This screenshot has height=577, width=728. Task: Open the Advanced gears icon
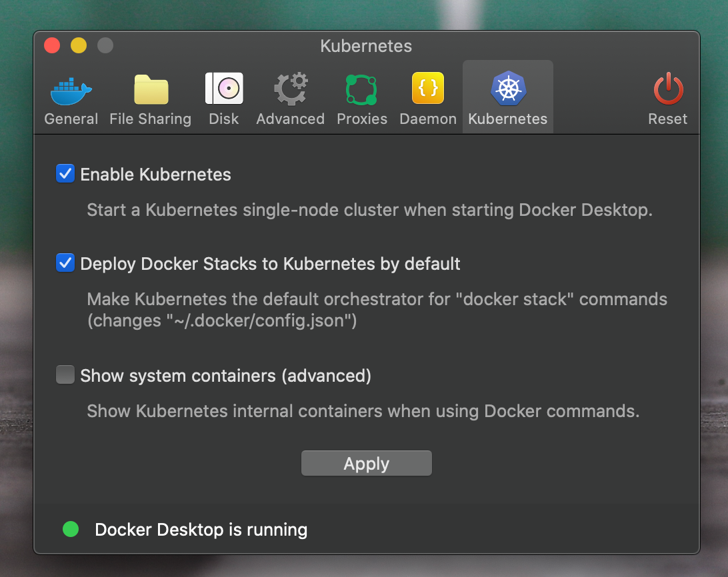[291, 88]
